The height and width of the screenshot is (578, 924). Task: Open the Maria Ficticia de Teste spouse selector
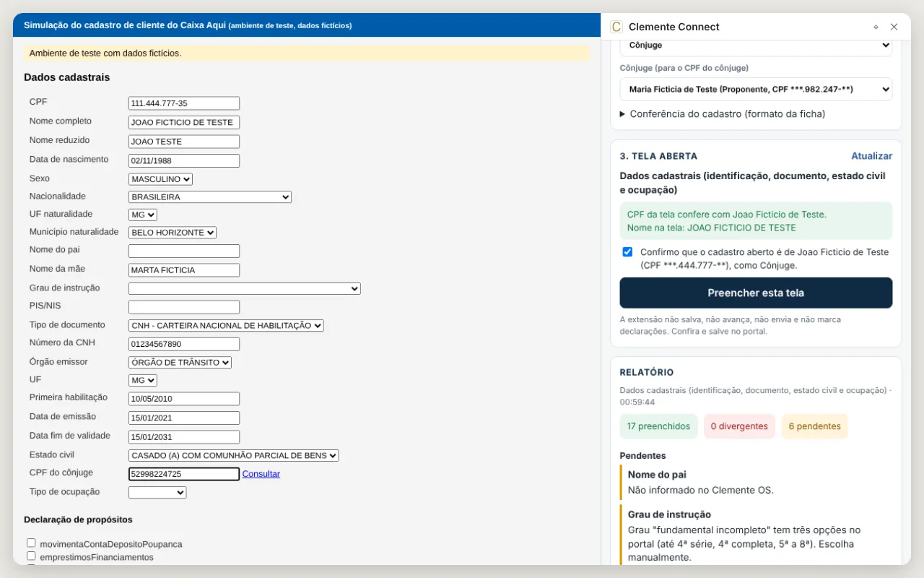click(756, 90)
